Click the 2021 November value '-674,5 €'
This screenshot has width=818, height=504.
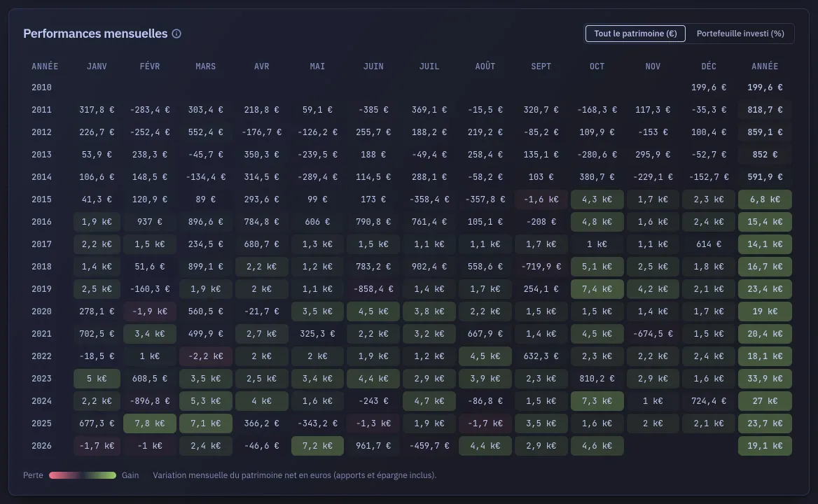pos(653,334)
